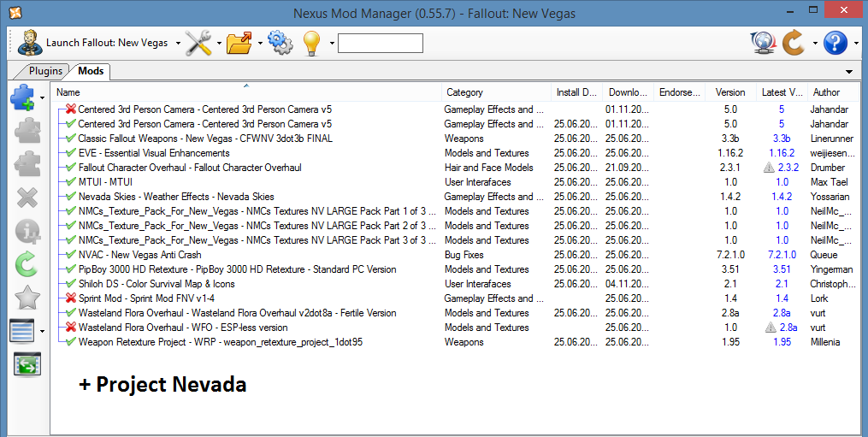Click the green circular refresh arrow icon
Image resolution: width=868 pixels, height=437 pixels.
point(26,264)
